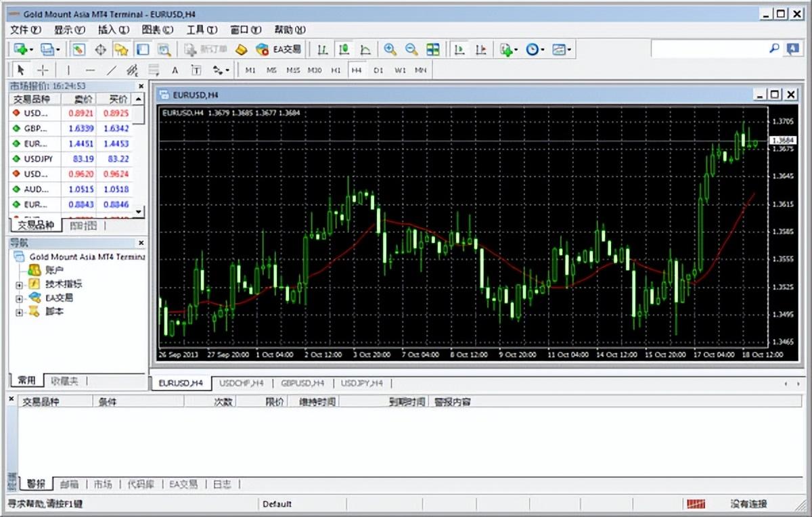Screen dimensions: 812x517
Task: Select the equidistant channel tool
Action: click(133, 70)
